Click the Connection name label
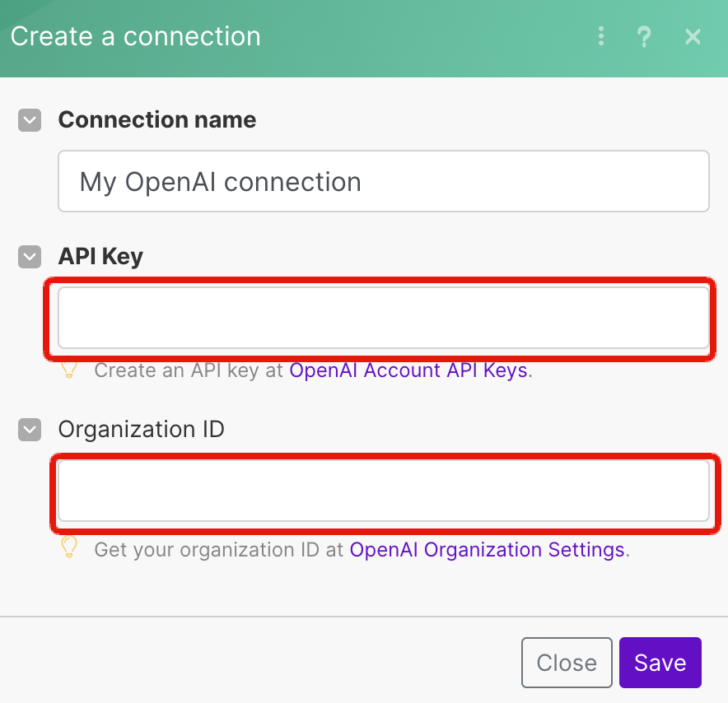Image resolution: width=728 pixels, height=703 pixels. [x=157, y=119]
